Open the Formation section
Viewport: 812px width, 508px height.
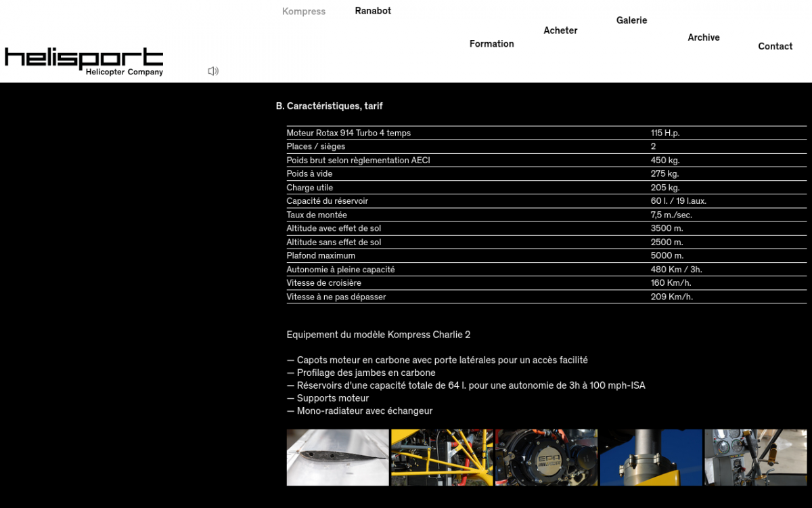(491, 44)
